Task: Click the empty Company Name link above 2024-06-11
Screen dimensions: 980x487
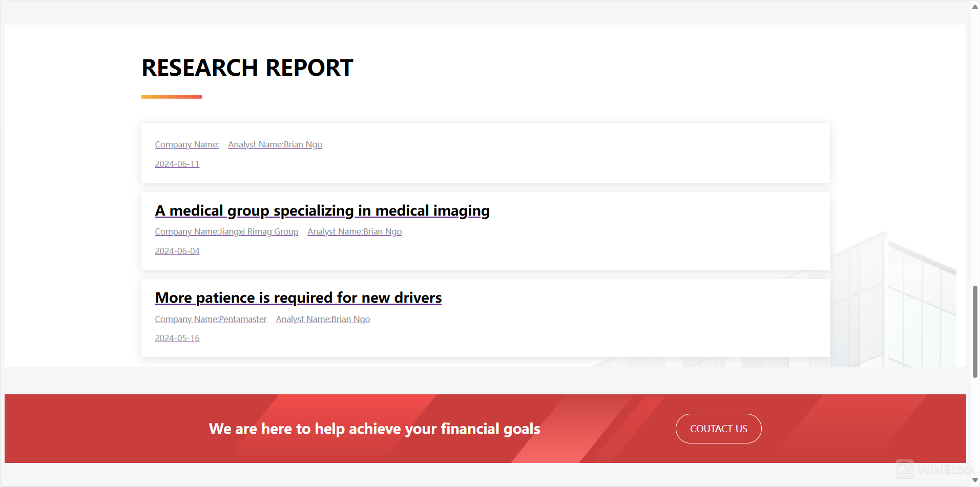Action: coord(186,145)
